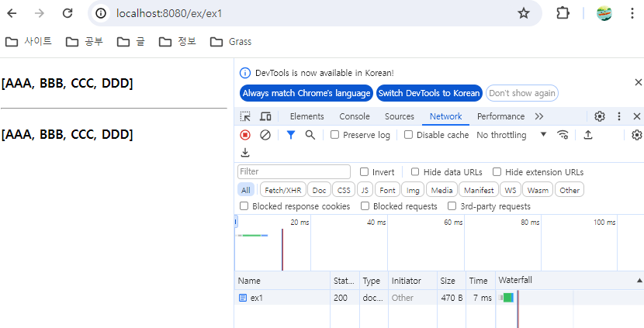Open the Extensions puzzle icon

tap(563, 13)
